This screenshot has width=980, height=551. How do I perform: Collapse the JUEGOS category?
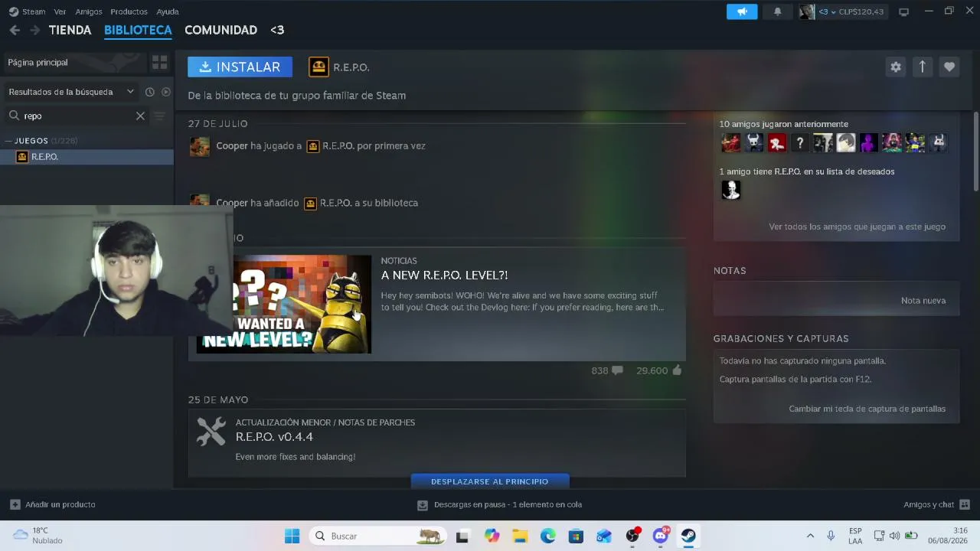point(8,141)
